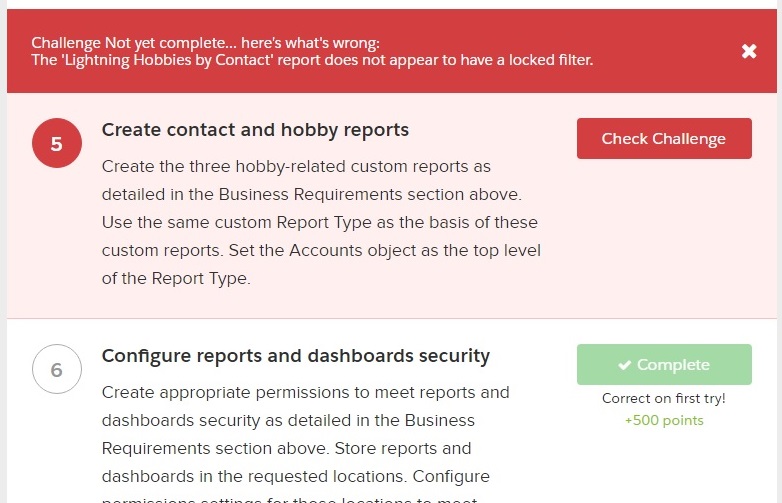This screenshot has height=503, width=782.
Task: Select the 'Create contact and hobby reports' heading
Action: click(255, 130)
